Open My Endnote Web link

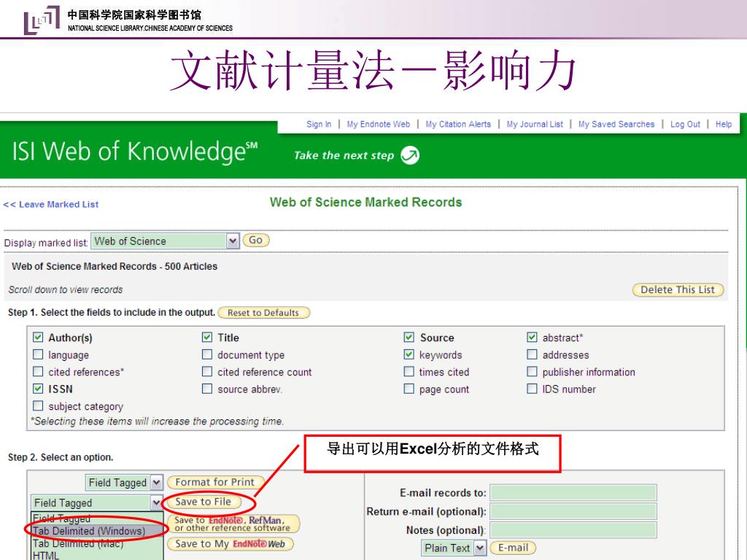tap(379, 124)
